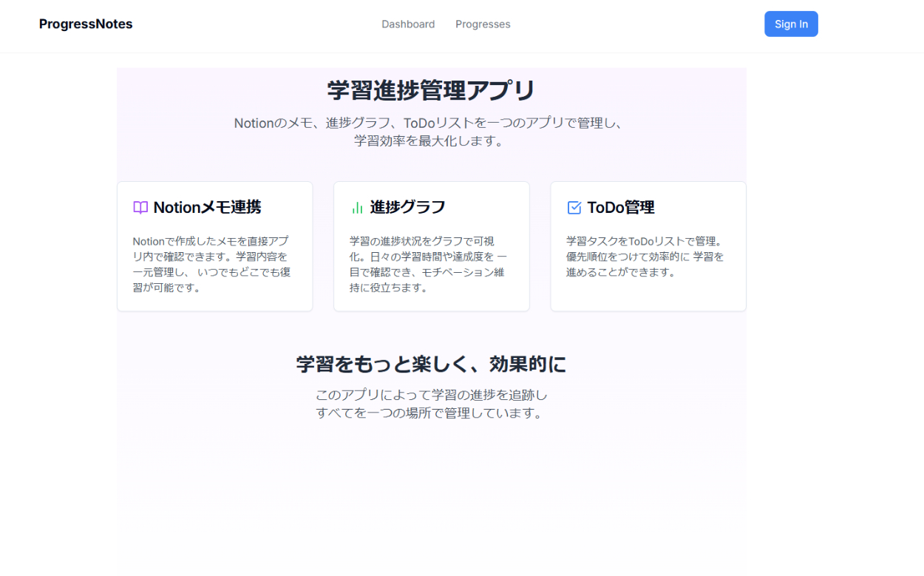Click empty space below the ToDo管理 card text
Viewport: 924px width, 576px height.
point(648,296)
